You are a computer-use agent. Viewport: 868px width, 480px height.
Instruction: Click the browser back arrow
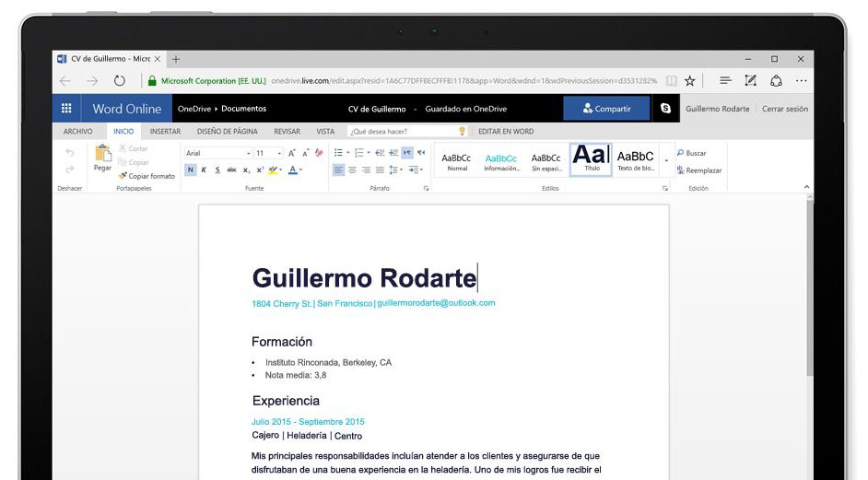[65, 81]
